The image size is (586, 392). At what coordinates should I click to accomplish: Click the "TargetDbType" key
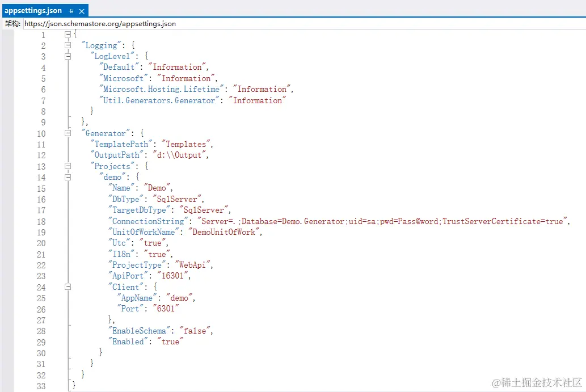coord(139,210)
